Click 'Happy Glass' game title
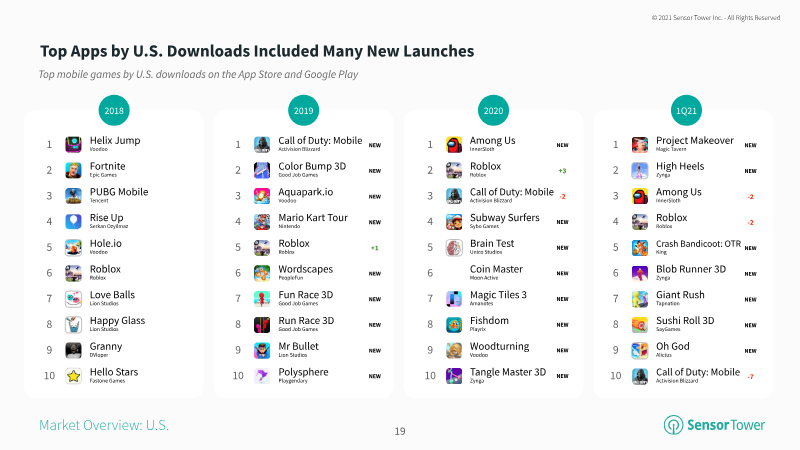The height and width of the screenshot is (450, 800). [x=117, y=321]
